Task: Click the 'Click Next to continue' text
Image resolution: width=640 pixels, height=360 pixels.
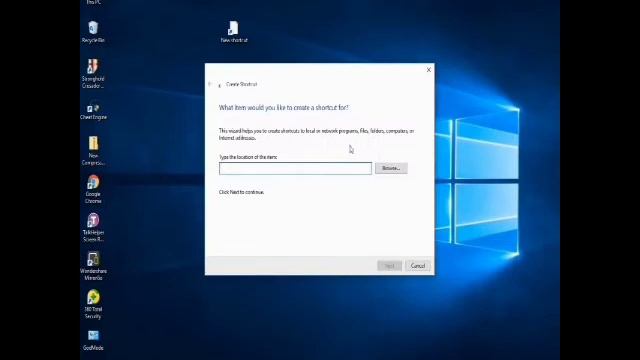Action: [x=241, y=192]
